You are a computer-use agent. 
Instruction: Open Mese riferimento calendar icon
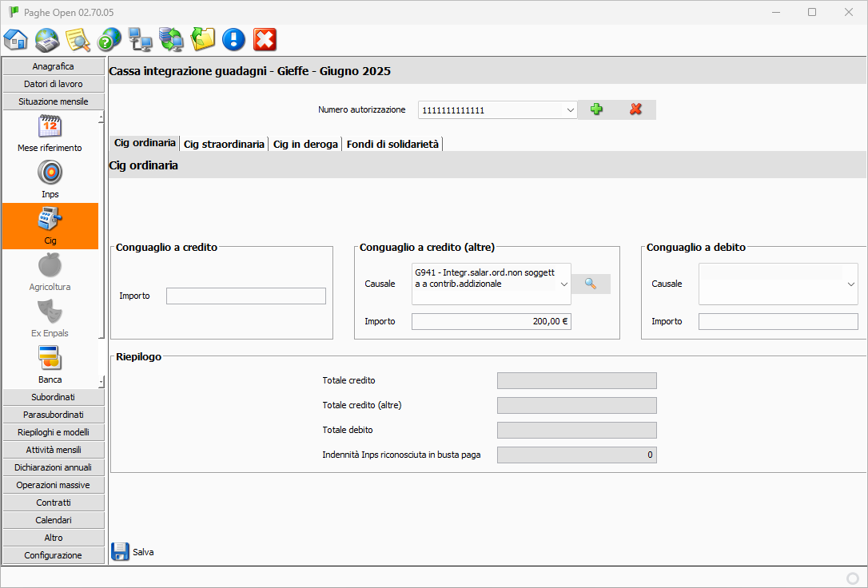click(x=50, y=127)
